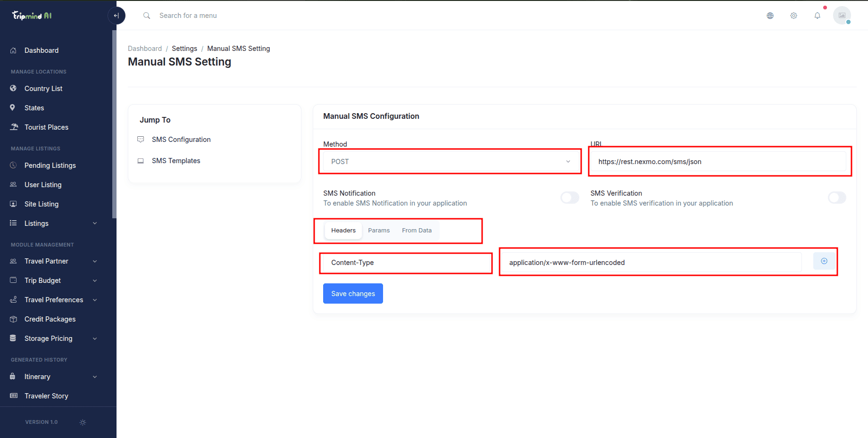Expand the Trip Budget submenu
The width and height of the screenshot is (868, 438).
(x=95, y=281)
